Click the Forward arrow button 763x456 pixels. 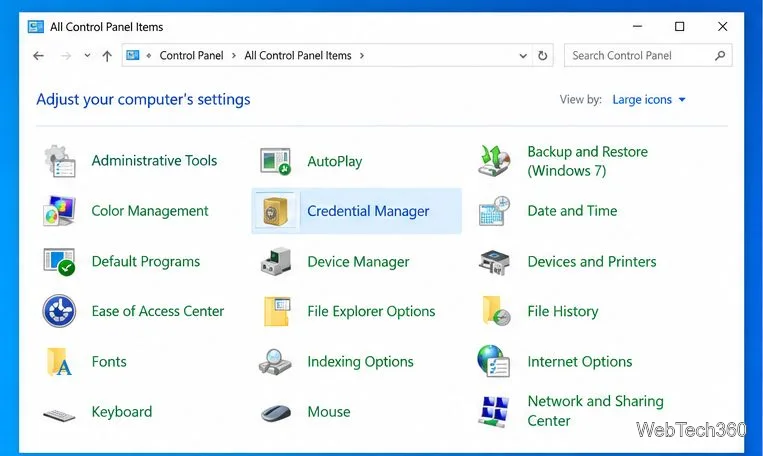click(66, 56)
